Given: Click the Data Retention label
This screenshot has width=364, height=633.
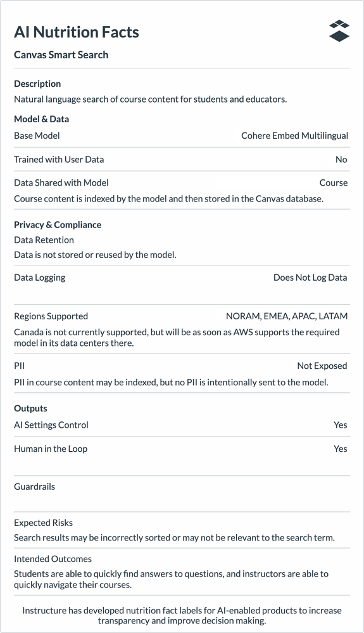Looking at the screenshot, I should tap(44, 240).
